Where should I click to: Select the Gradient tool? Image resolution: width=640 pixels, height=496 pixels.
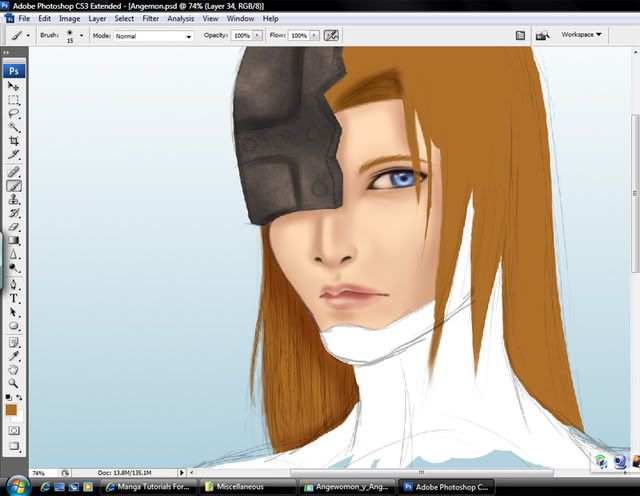pyautogui.click(x=13, y=240)
